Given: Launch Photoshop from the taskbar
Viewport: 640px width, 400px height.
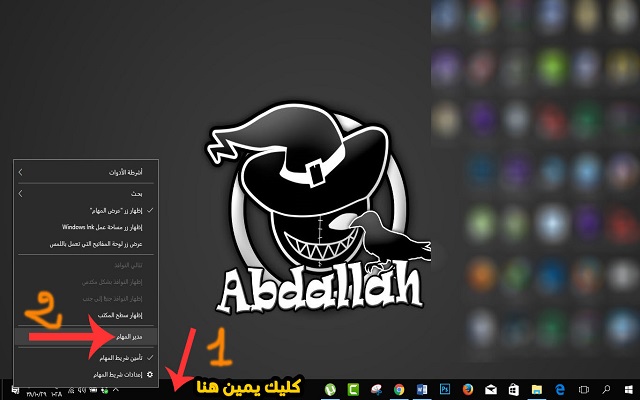Looking at the screenshot, I should [x=444, y=389].
